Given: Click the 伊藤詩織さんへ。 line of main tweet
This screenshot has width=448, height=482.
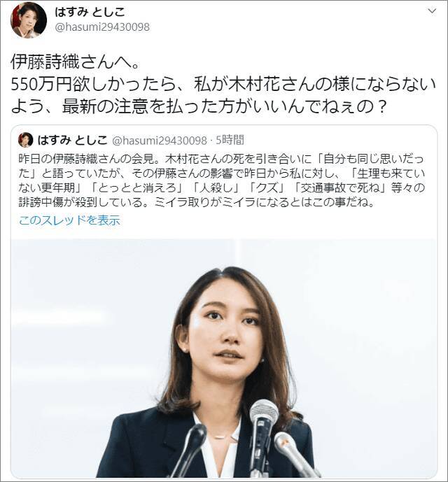Looking at the screenshot, I should click(76, 62).
